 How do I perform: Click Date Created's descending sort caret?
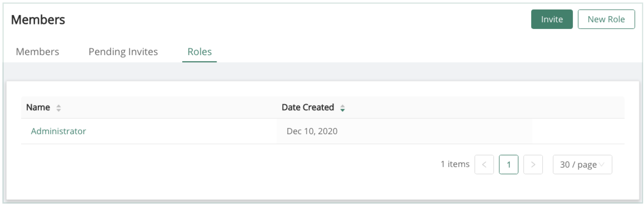point(343,110)
